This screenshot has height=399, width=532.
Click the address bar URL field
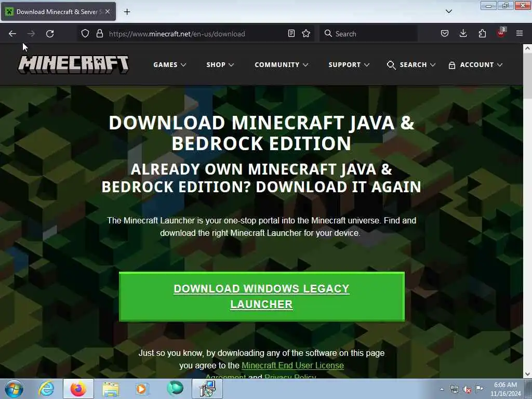click(x=195, y=34)
